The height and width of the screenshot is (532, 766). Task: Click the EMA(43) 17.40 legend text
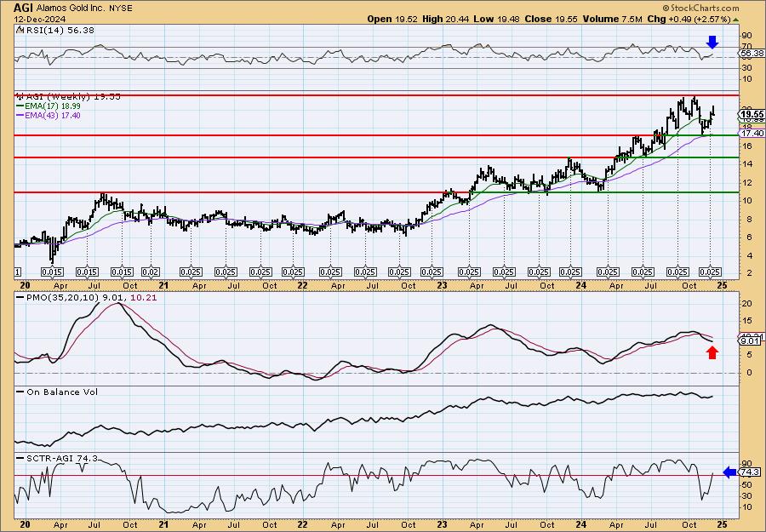(53, 116)
